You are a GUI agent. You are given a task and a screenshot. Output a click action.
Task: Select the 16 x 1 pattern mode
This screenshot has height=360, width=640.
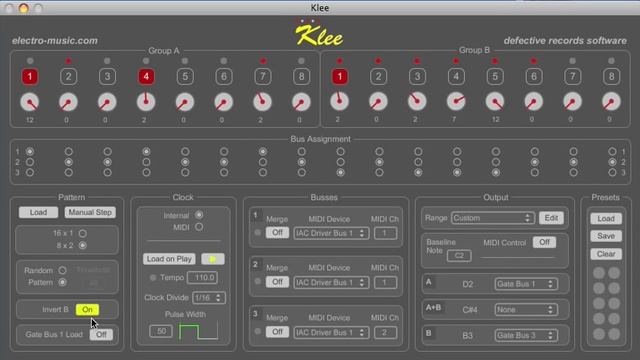point(83,233)
